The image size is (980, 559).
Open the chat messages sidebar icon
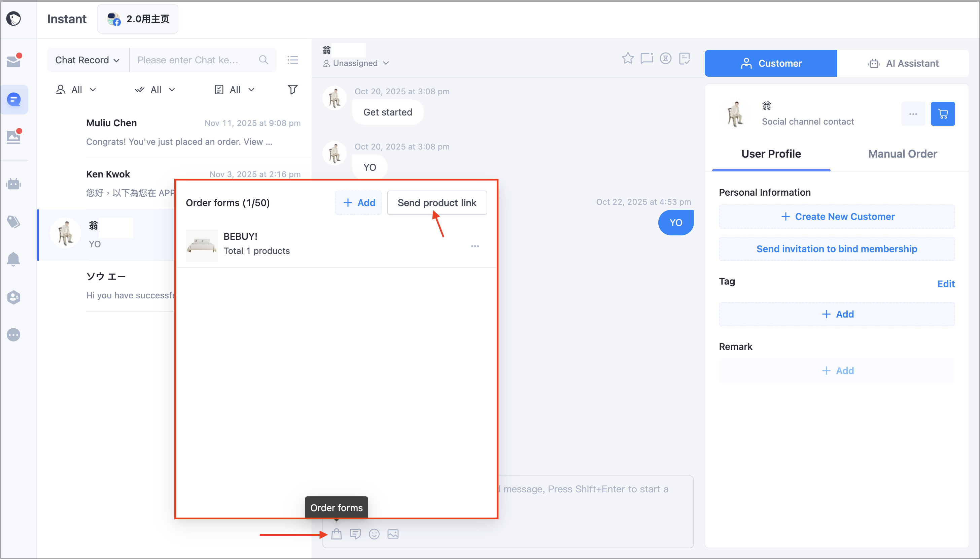pos(14,100)
